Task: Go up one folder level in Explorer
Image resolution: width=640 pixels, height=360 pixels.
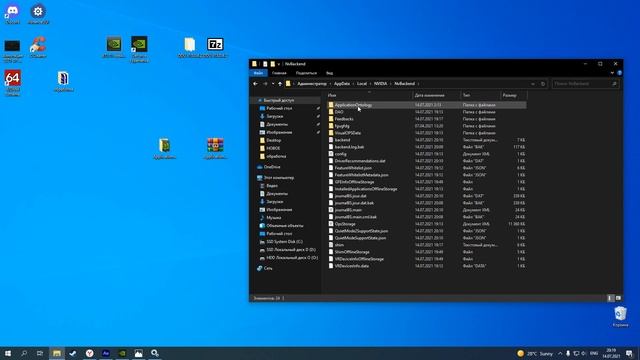Action: pos(280,84)
